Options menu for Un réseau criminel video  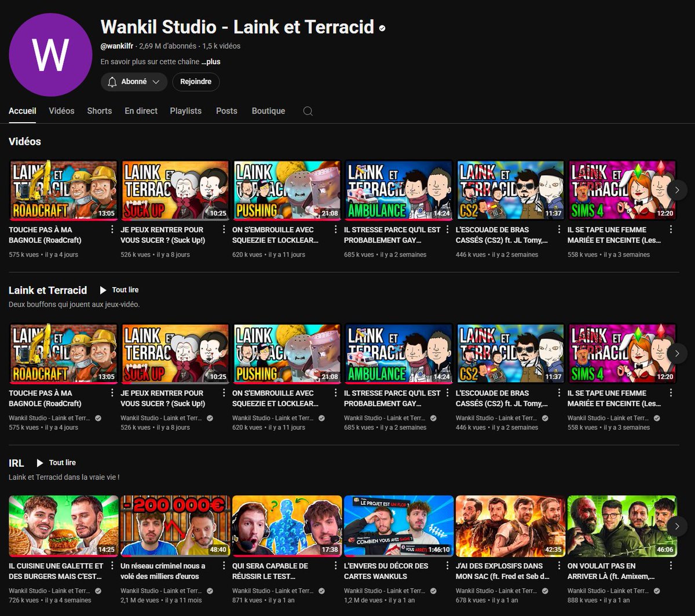tap(224, 566)
